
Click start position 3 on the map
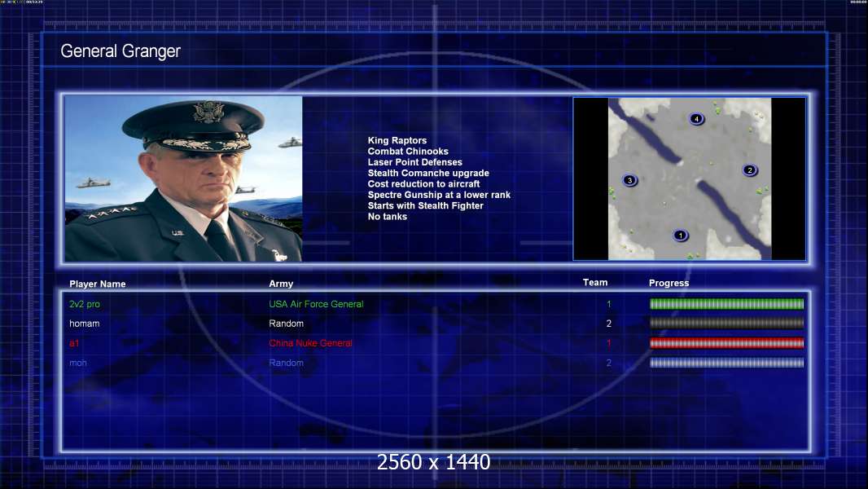(629, 180)
